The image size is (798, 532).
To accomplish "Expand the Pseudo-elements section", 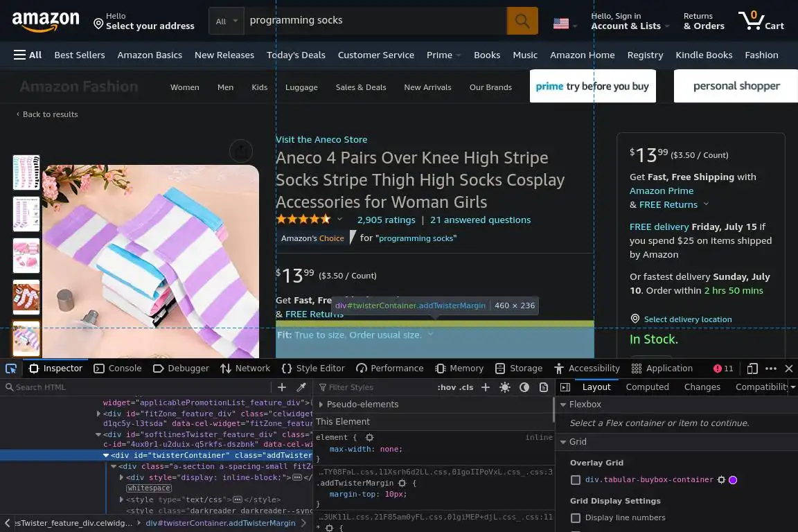I will click(x=321, y=405).
